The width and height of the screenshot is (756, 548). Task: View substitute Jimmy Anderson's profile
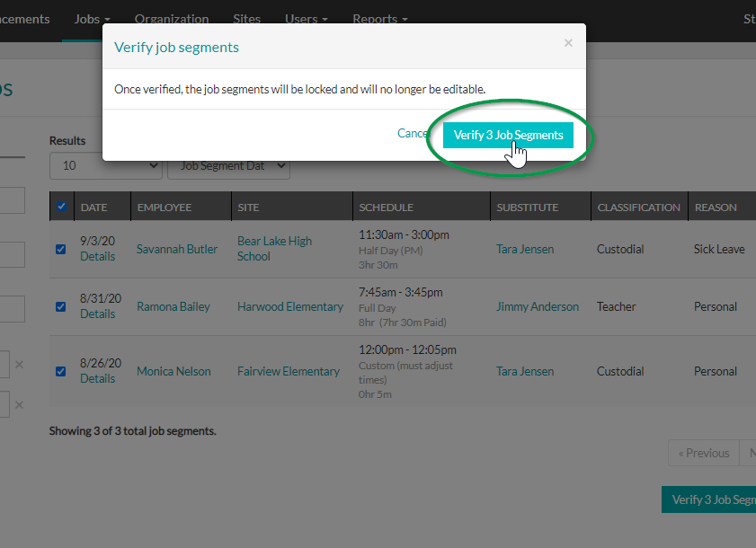(538, 306)
